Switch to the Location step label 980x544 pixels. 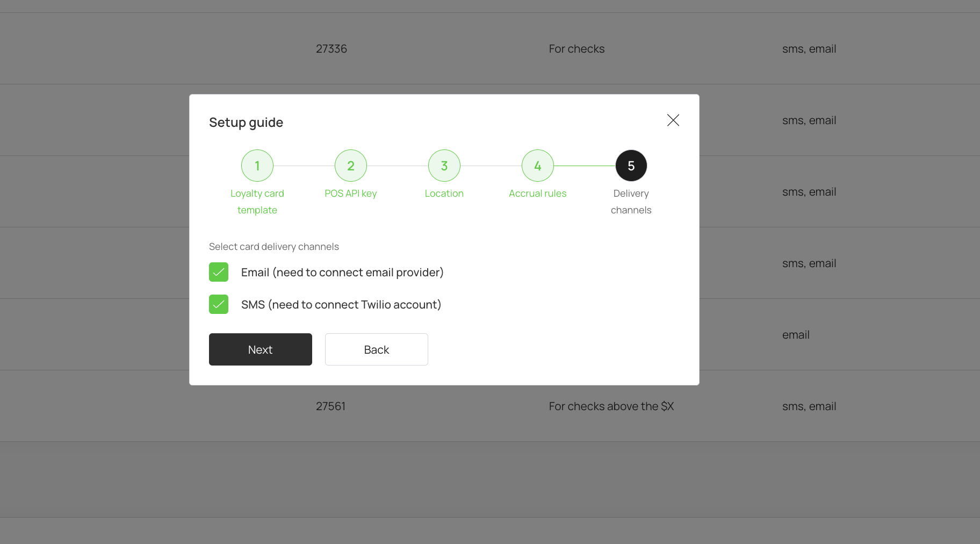[444, 194]
